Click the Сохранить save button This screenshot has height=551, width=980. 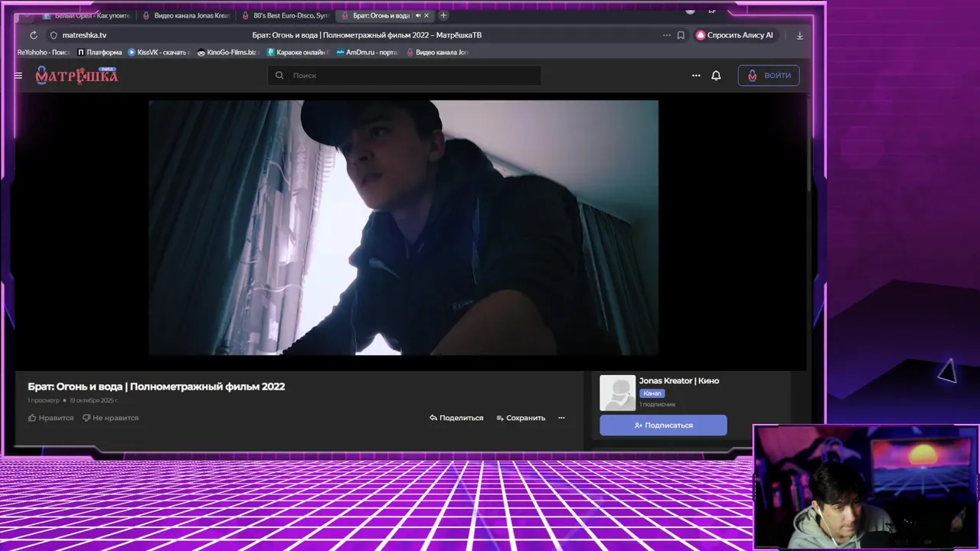pos(521,418)
